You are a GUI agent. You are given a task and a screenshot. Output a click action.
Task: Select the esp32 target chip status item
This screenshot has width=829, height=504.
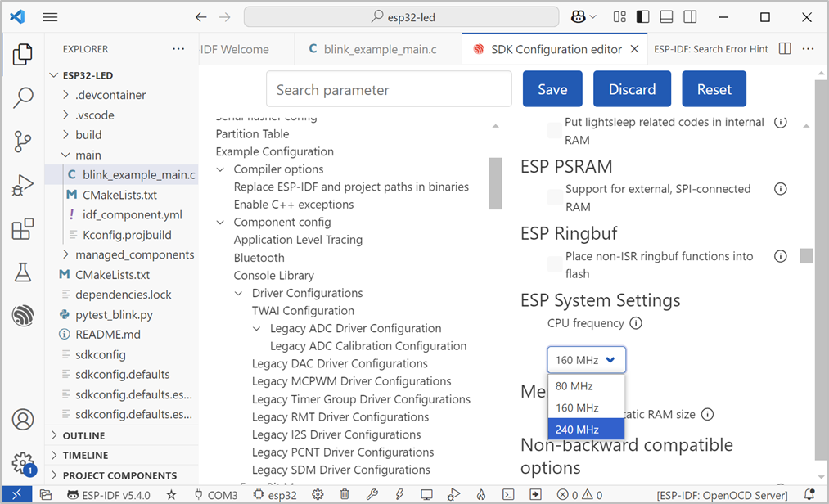pos(275,495)
